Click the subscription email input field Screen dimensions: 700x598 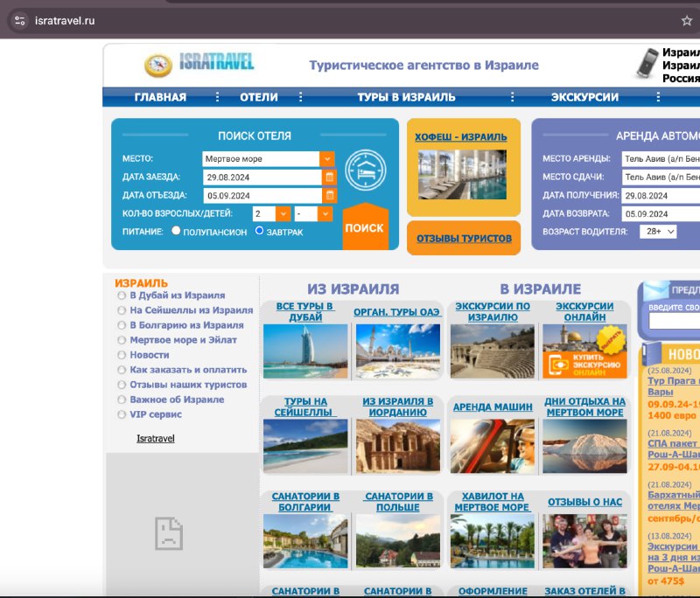pyautogui.click(x=674, y=321)
